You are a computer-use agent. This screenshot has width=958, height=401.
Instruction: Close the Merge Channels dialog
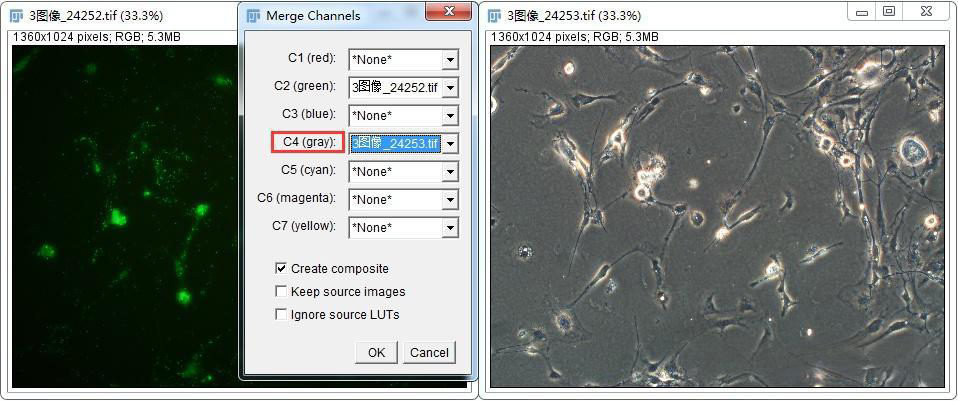coord(448,12)
